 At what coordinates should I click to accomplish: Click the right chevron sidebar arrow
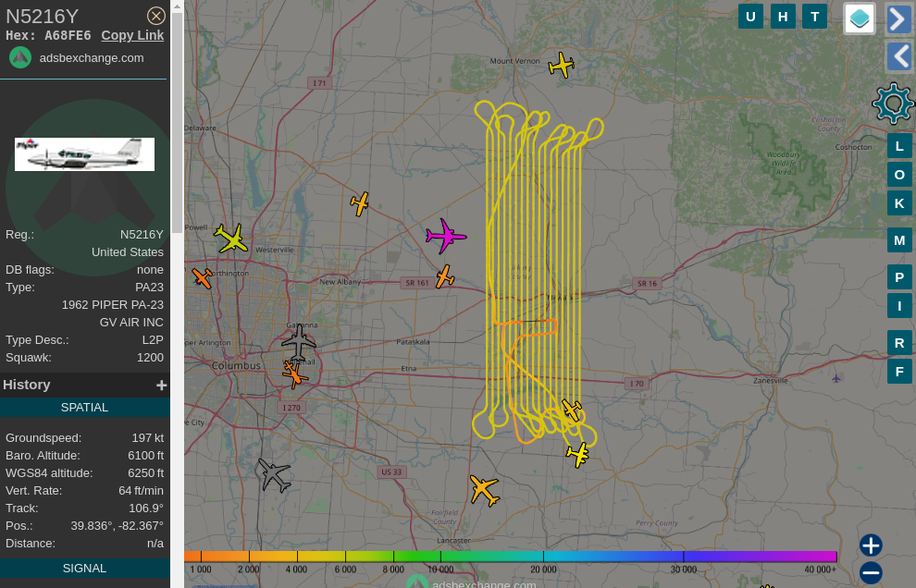coord(899,19)
